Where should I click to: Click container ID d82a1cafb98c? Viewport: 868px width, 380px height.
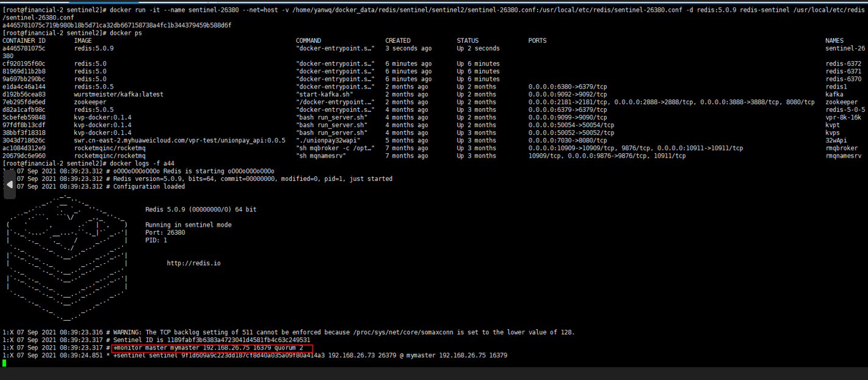tap(24, 110)
